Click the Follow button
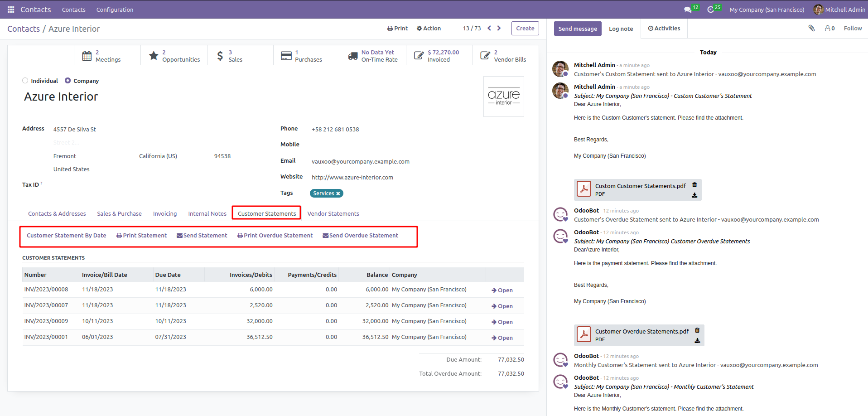868x416 pixels. [x=853, y=28]
